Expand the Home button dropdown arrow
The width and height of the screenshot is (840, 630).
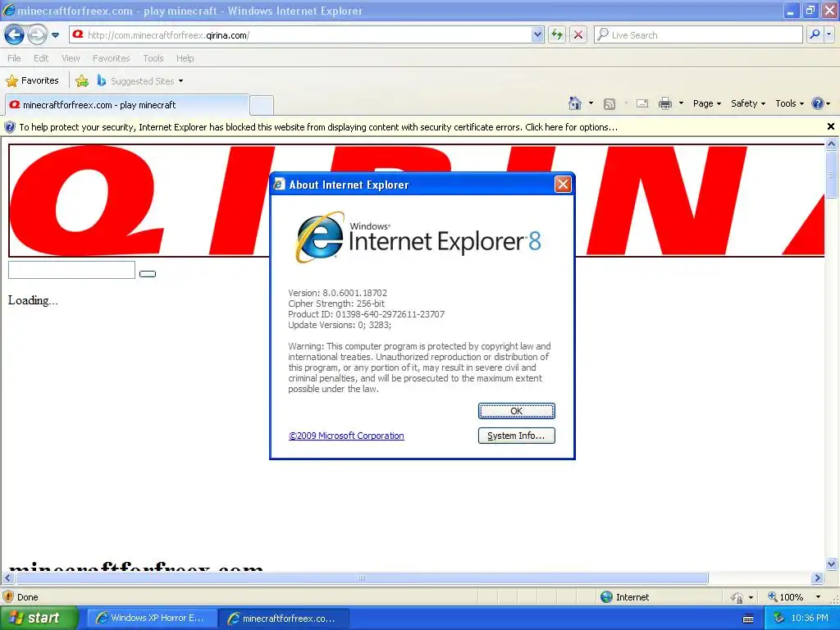[x=591, y=103]
